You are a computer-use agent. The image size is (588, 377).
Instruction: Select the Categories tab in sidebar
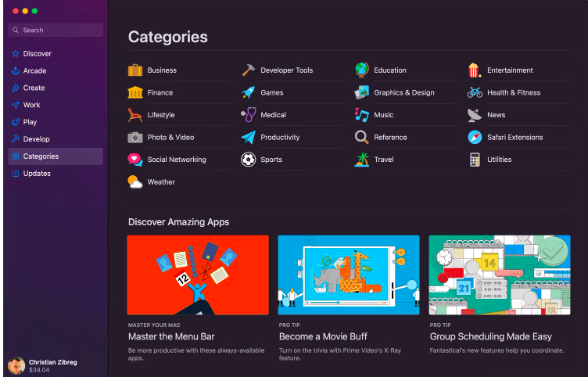[x=56, y=156]
